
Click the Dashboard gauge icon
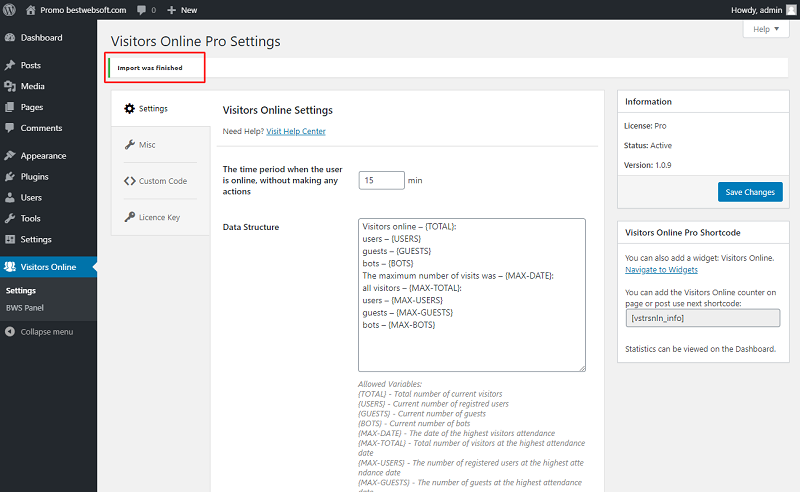point(9,38)
